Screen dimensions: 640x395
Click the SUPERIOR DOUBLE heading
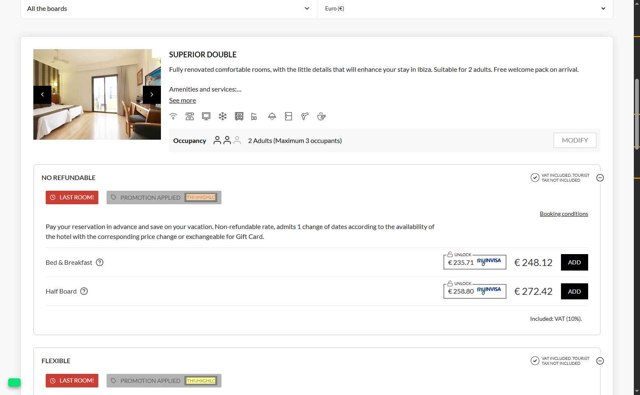(x=203, y=55)
